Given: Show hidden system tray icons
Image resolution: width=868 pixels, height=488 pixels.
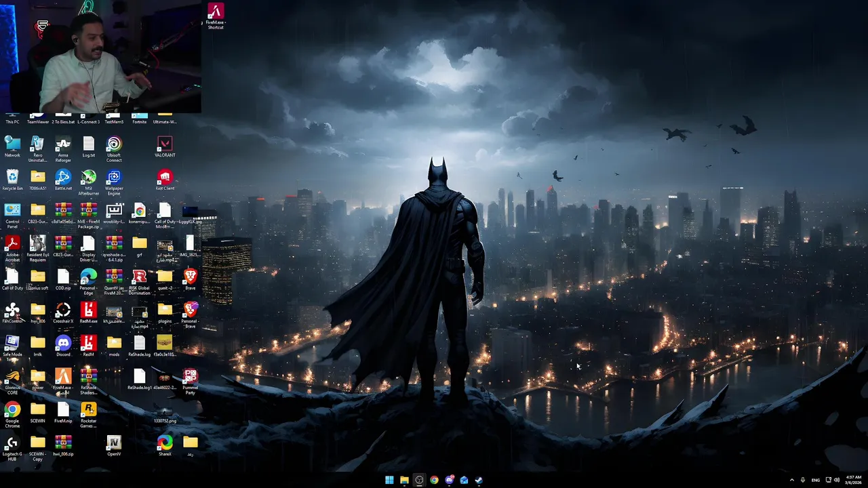Looking at the screenshot, I should click(791, 480).
